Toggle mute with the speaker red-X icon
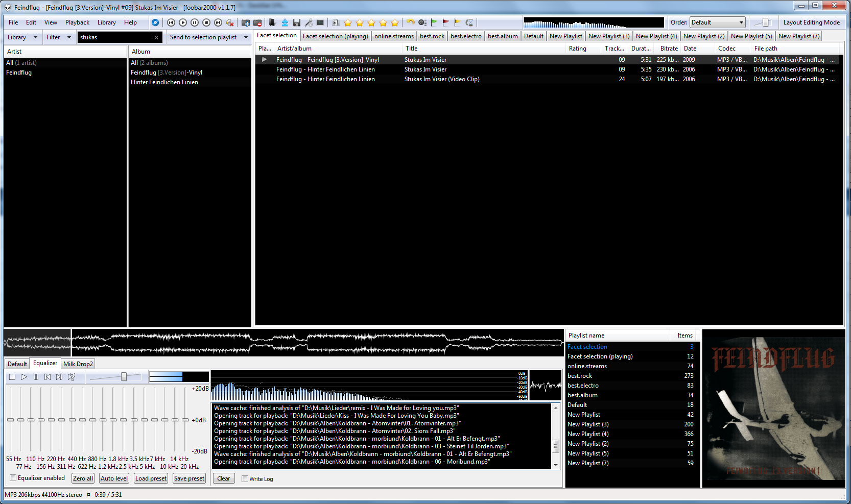The height and width of the screenshot is (504, 851). pos(230,22)
